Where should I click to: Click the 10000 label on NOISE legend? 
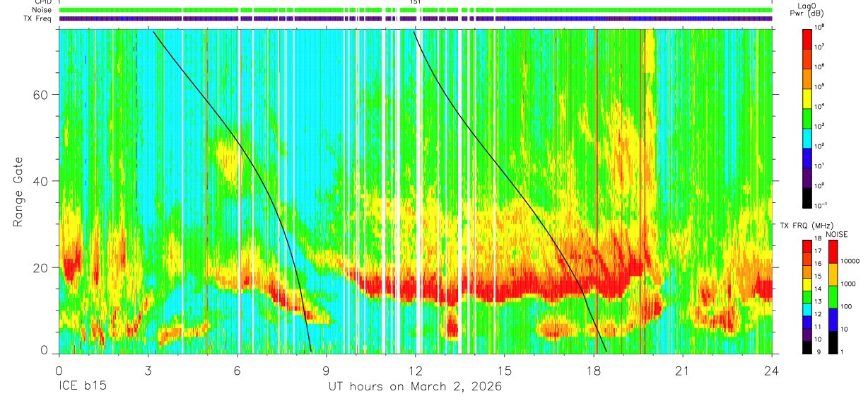coord(850,261)
